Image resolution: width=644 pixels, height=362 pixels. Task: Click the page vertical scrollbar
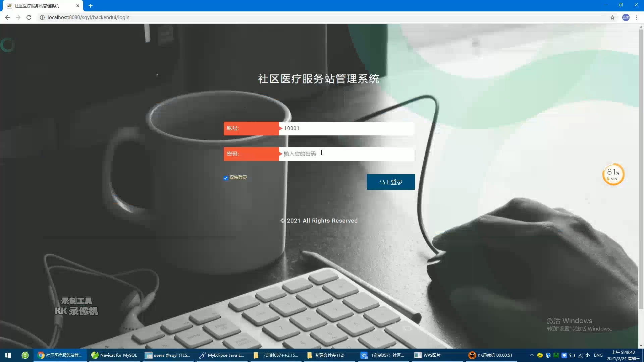pos(641,169)
